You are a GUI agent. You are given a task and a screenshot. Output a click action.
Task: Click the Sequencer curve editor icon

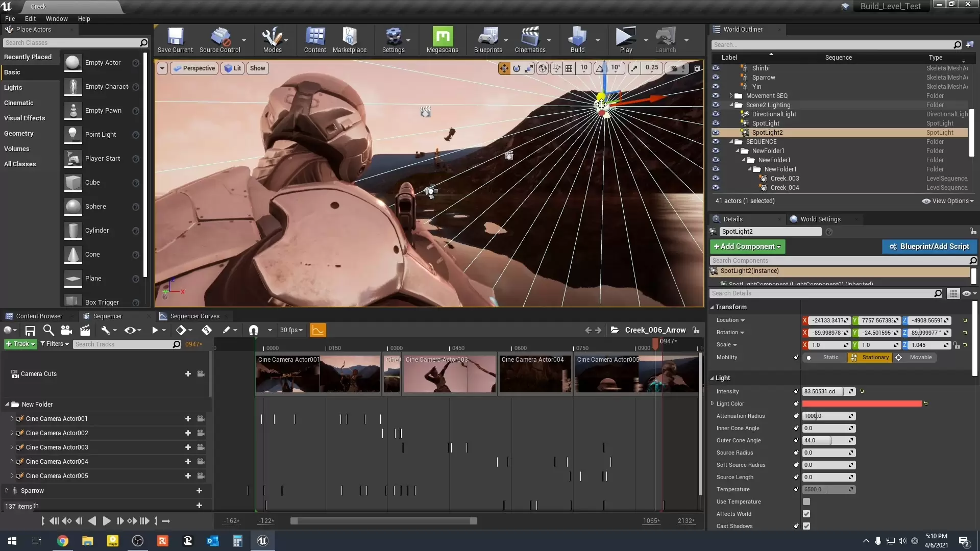coord(317,330)
